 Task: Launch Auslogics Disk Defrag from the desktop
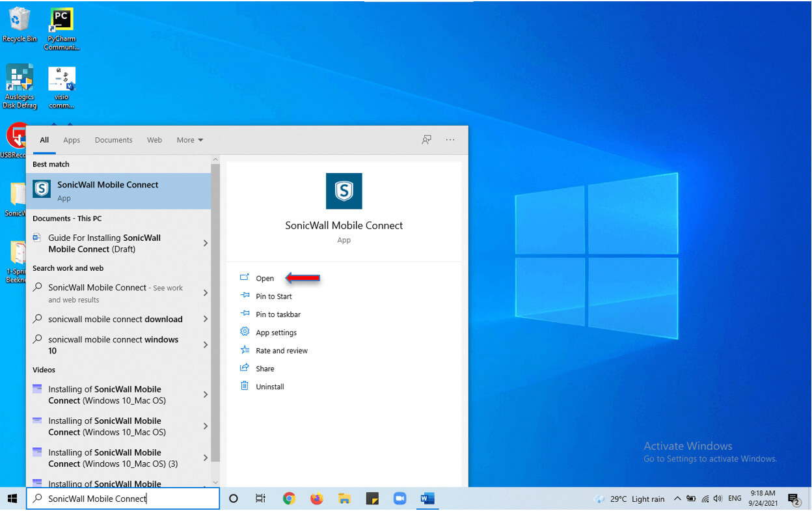(20, 81)
